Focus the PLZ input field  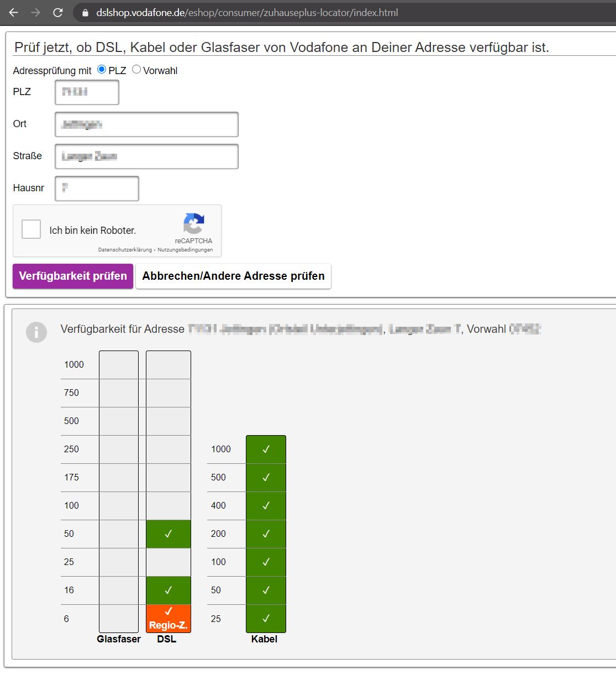87,92
